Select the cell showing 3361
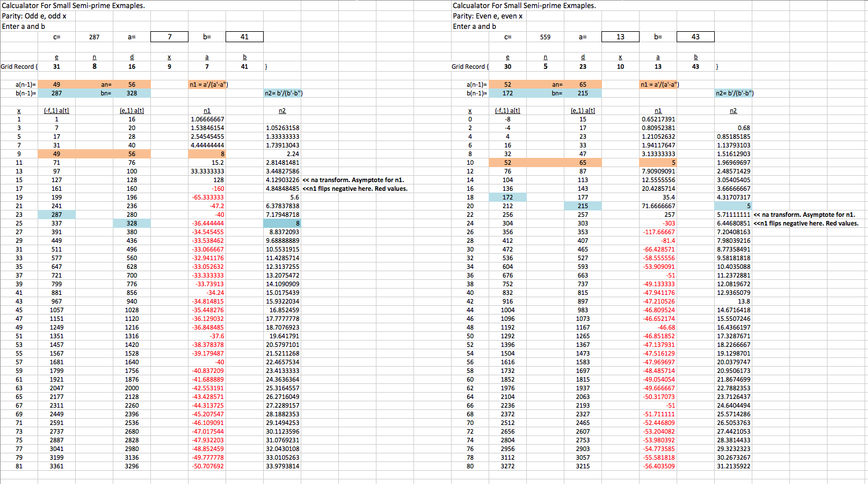Screen dimensions: 868x484 click(57, 466)
